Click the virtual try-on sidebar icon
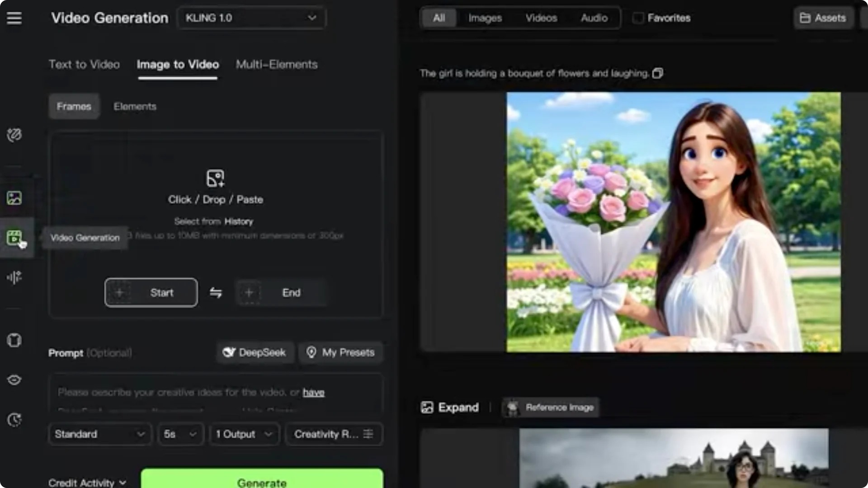 click(14, 340)
